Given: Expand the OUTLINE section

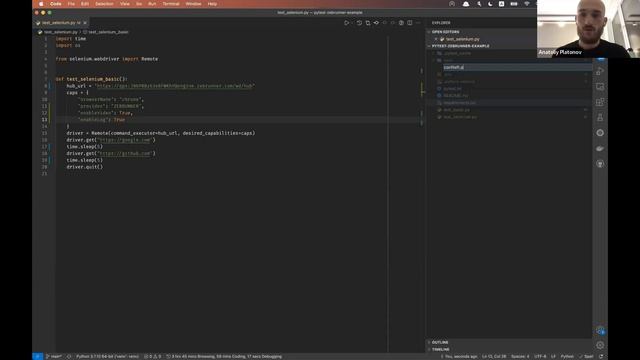Looking at the screenshot, I should tap(440, 342).
